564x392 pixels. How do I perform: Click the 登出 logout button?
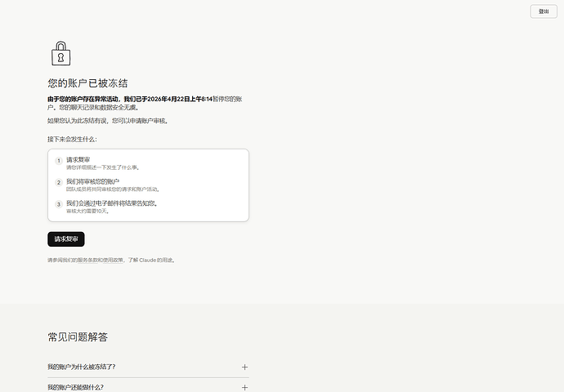[544, 11]
